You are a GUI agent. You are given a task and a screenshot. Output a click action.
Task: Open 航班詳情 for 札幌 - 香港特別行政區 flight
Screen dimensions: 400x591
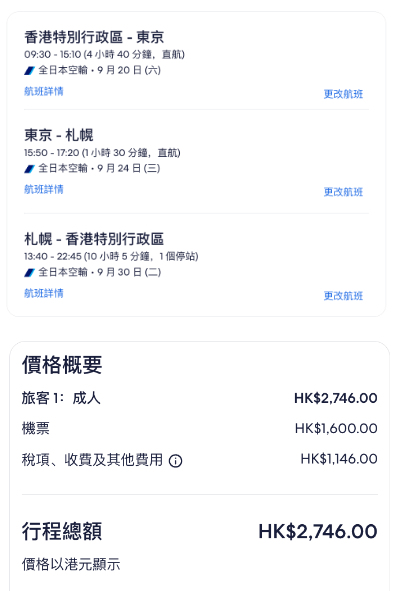pyautogui.click(x=44, y=293)
